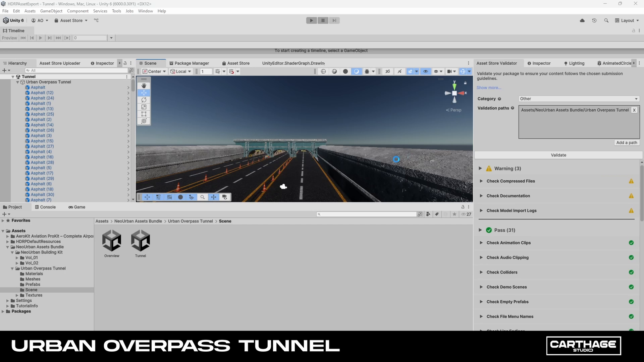Select the Hand view tool
The height and width of the screenshot is (362, 644).
tap(144, 86)
